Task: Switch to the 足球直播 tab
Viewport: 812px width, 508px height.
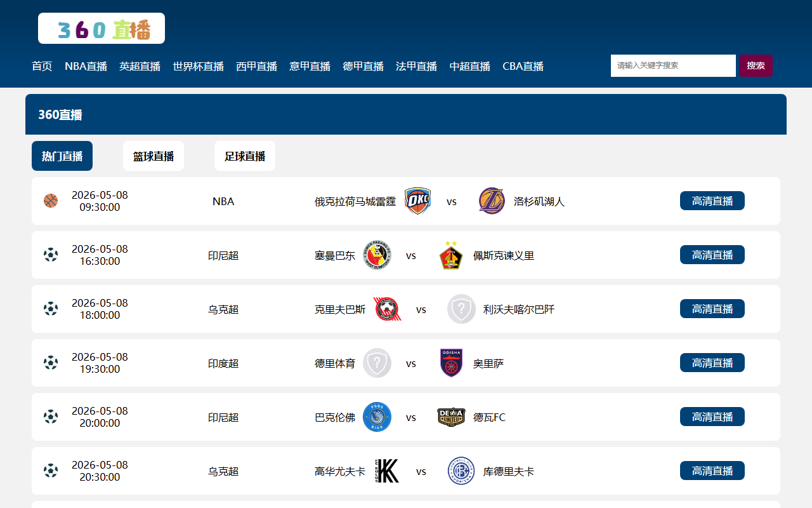Action: pyautogui.click(x=245, y=156)
